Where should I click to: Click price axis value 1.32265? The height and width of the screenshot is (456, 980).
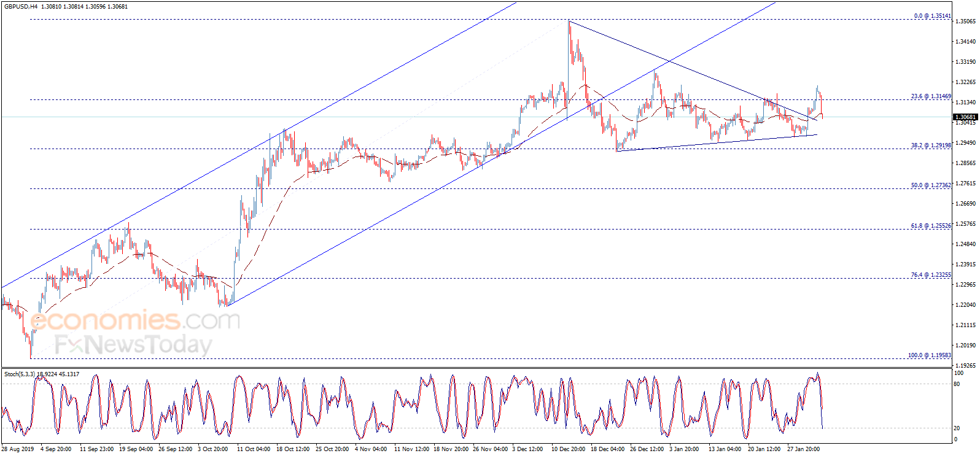pyautogui.click(x=965, y=82)
